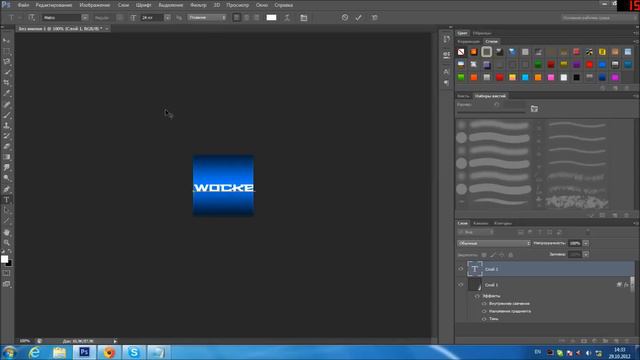The width and height of the screenshot is (640, 360).
Task: Select the Eraser tool
Action: tap(7, 146)
